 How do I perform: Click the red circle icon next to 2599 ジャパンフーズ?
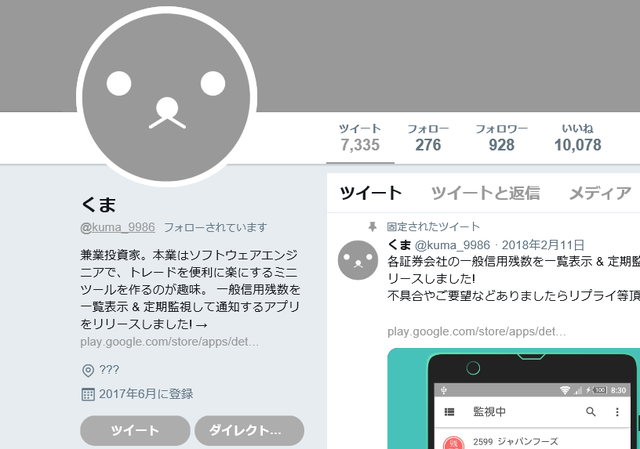[x=453, y=443]
